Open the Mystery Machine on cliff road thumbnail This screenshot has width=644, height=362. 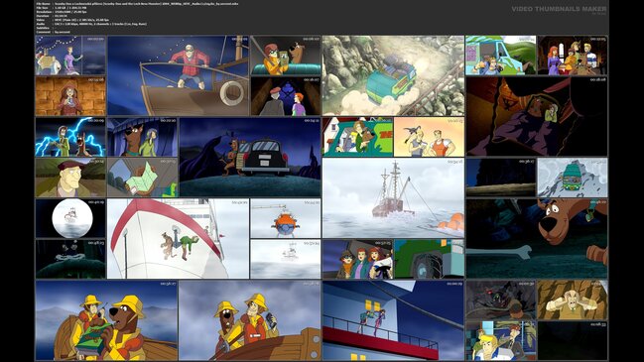tap(394, 75)
